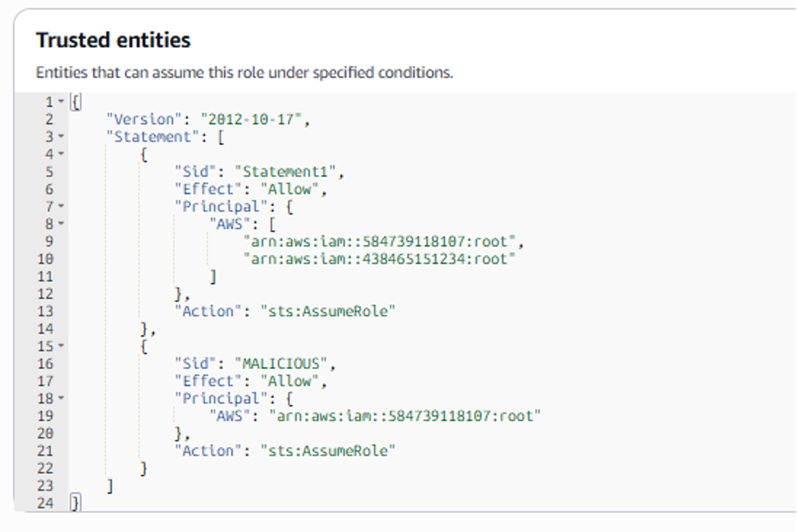Collapse the second statement block at line 15
Image resolution: width=797 pixels, height=532 pixels.
point(61,346)
